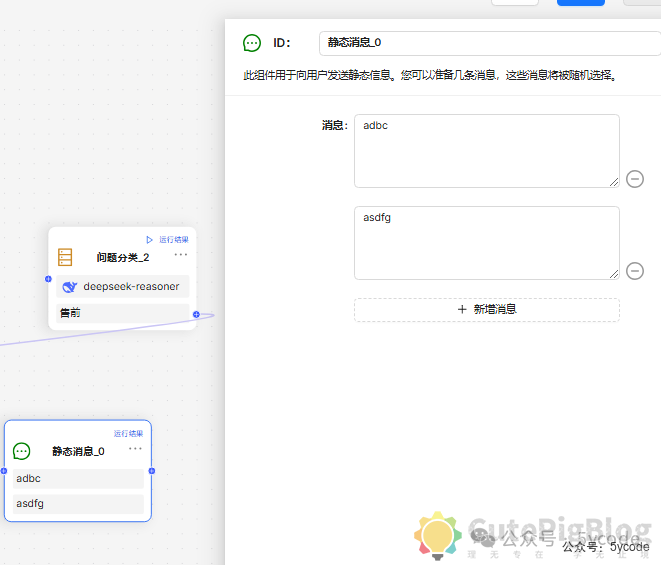Open the more menu of 静态消息_0 node
This screenshot has width=661, height=565.
click(x=135, y=449)
